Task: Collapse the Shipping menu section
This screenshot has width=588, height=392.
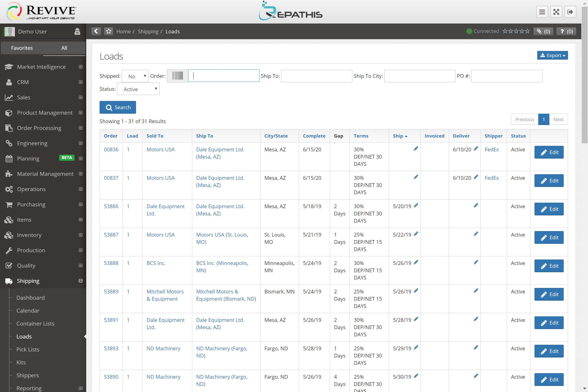Action: [81, 281]
